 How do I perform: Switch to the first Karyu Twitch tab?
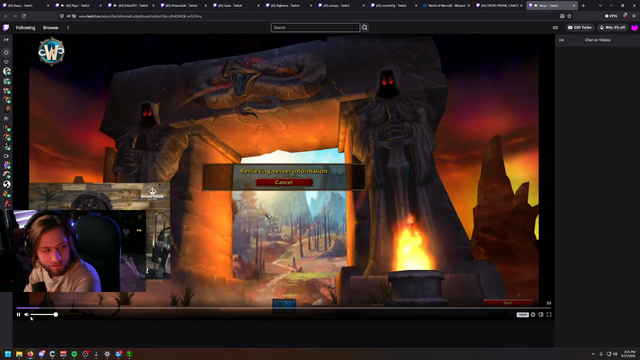[26, 5]
